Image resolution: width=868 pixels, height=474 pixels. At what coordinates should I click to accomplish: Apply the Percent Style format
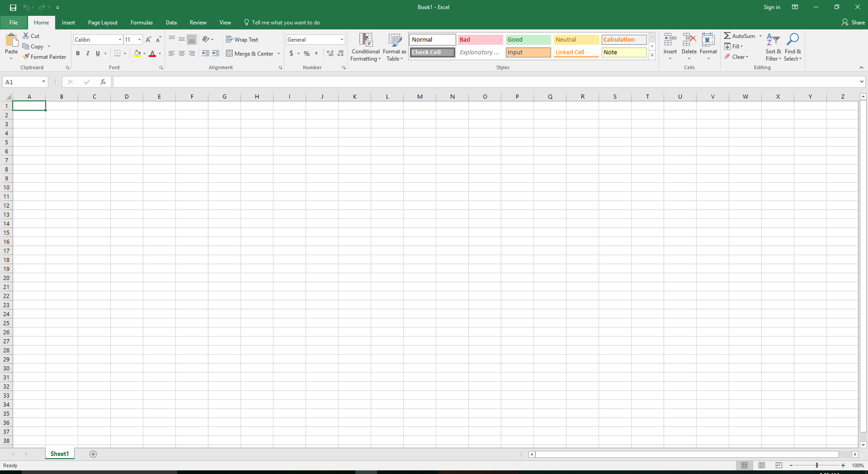click(306, 53)
